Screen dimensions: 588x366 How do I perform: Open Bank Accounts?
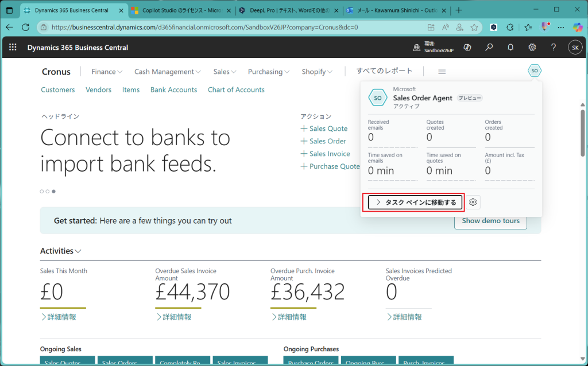pyautogui.click(x=173, y=89)
